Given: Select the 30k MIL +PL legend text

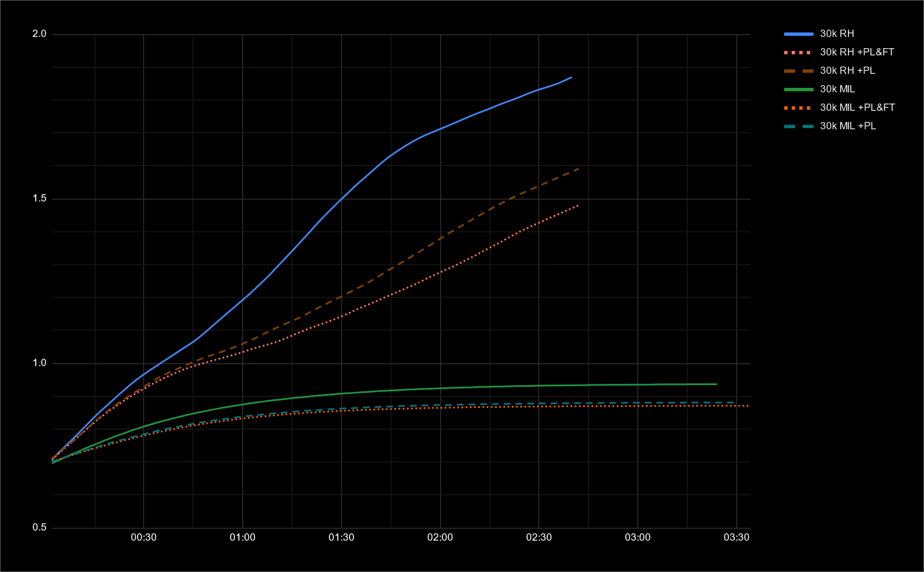Looking at the screenshot, I should pos(848,126).
